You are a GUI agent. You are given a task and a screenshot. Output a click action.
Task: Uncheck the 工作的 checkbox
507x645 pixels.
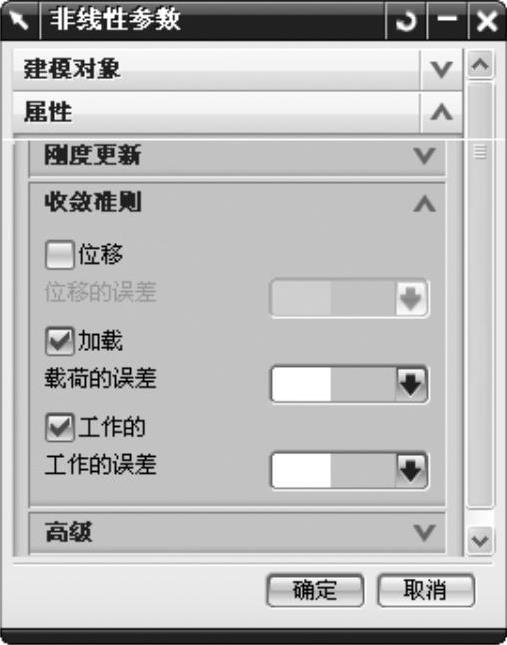point(60,427)
